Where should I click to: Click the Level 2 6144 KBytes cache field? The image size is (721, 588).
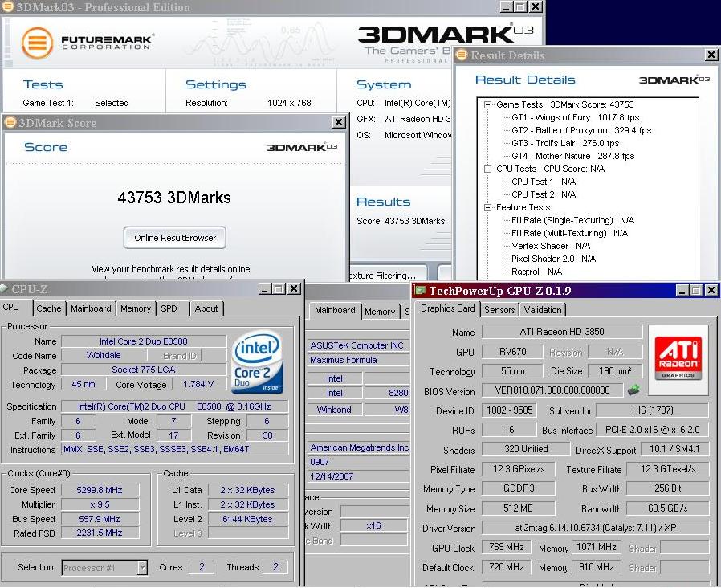point(248,519)
